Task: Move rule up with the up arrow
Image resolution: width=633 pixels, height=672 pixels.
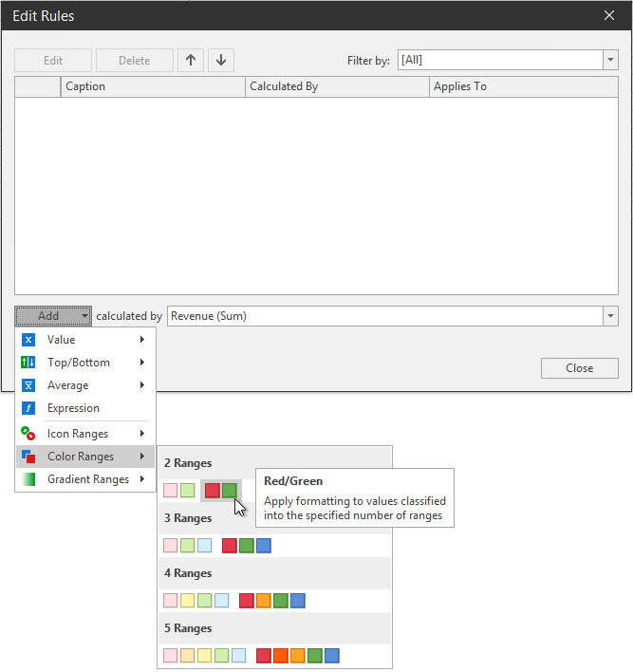Action: (x=191, y=60)
